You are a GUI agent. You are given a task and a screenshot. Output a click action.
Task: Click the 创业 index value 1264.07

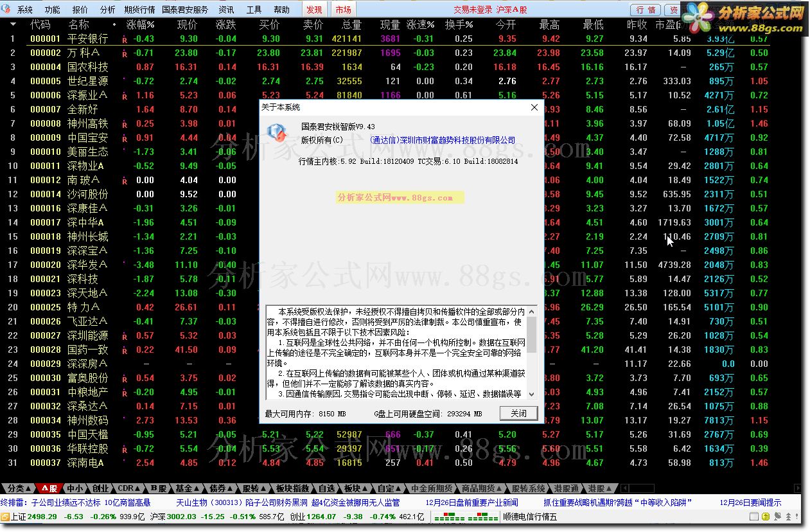[x=322, y=517]
